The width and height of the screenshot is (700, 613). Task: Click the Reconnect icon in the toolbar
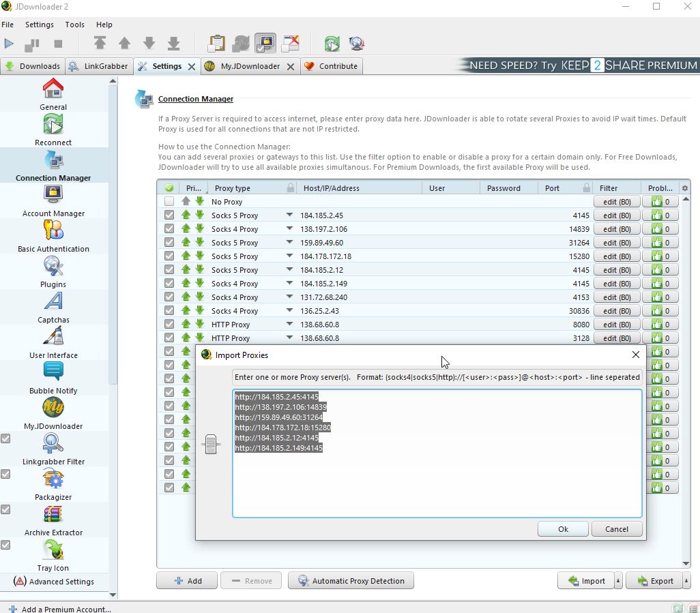click(x=332, y=44)
